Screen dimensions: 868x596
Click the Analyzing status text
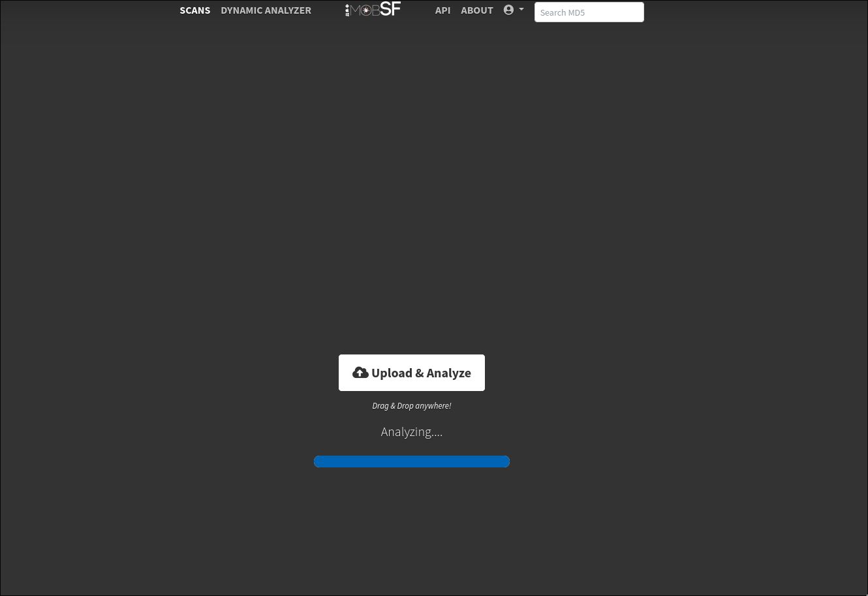(x=411, y=432)
